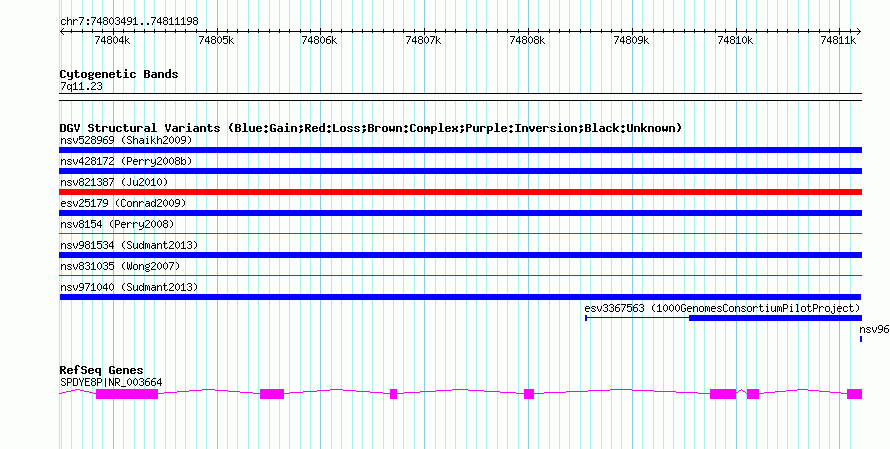Screen dimensions: 890x449
Task: Click the DGV Structural Variants track heading
Action: (371, 128)
